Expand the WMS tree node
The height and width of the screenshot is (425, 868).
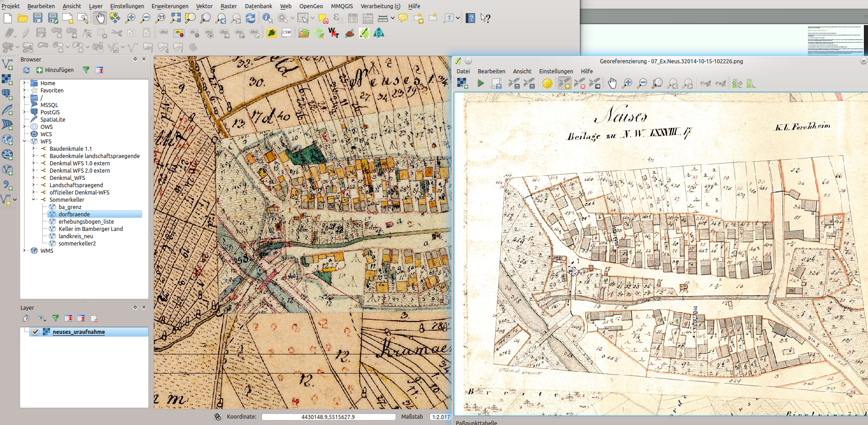pos(25,251)
